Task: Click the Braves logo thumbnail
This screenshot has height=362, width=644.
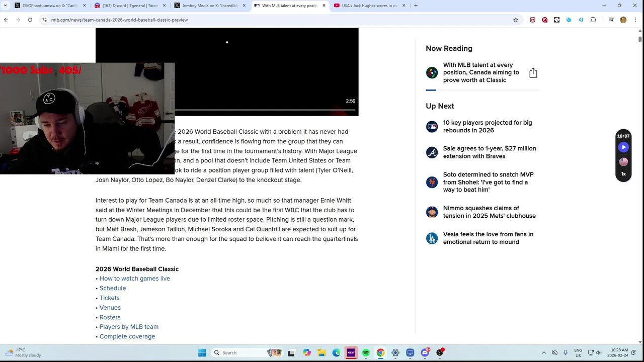Action: tap(432, 152)
